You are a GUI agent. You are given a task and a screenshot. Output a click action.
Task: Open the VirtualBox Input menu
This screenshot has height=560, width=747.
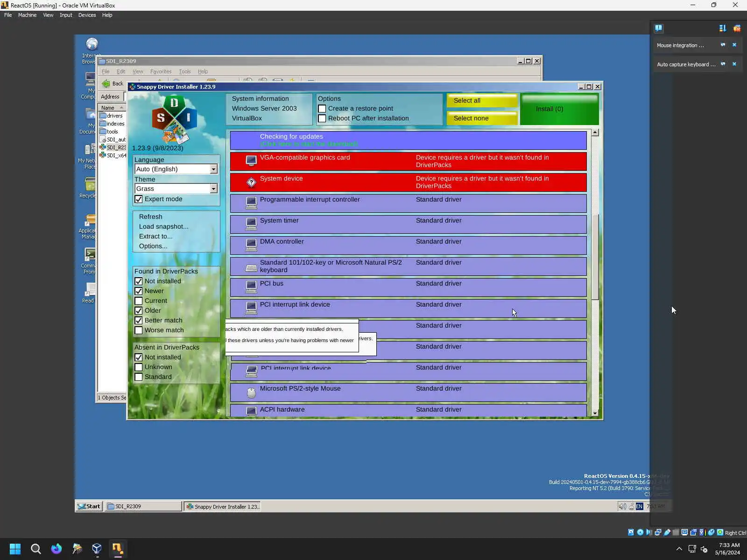coord(66,15)
